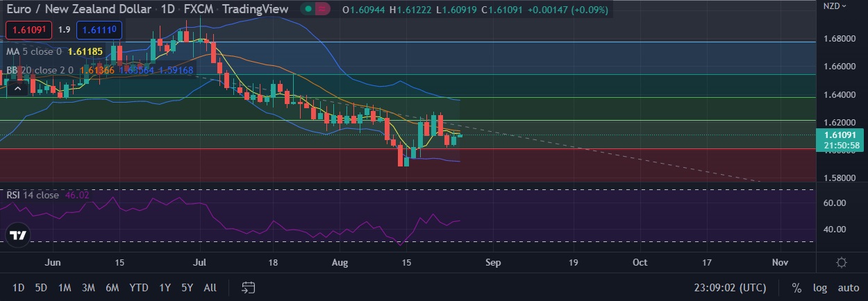Click the RSI value 46.02
This screenshot has width=868, height=301.
(x=77, y=195)
